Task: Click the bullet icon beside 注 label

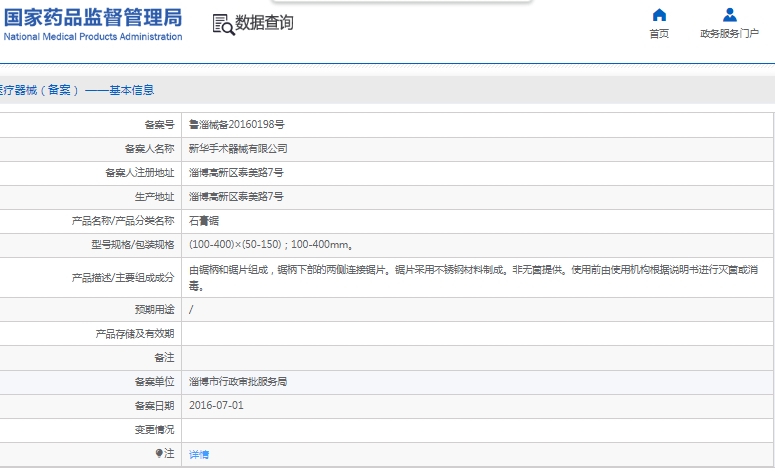Action: click(159, 453)
